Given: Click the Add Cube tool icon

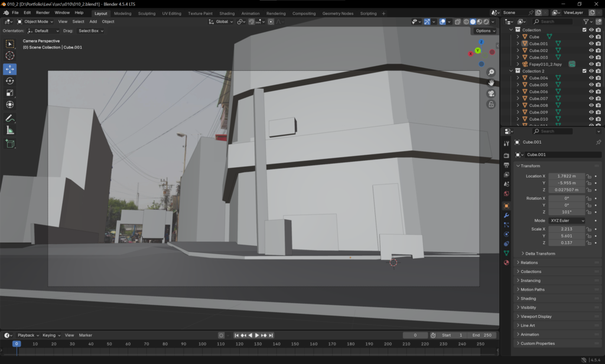Looking at the screenshot, I should pos(10,144).
